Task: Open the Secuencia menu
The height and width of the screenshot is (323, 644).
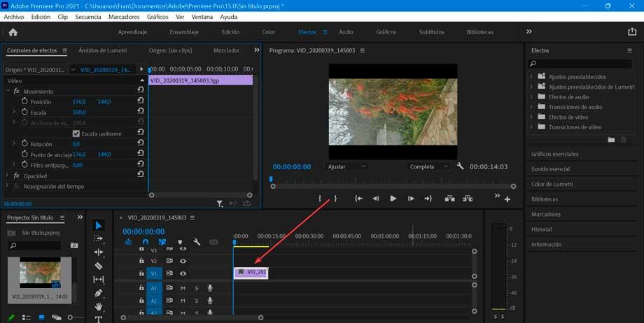Action: (88, 17)
